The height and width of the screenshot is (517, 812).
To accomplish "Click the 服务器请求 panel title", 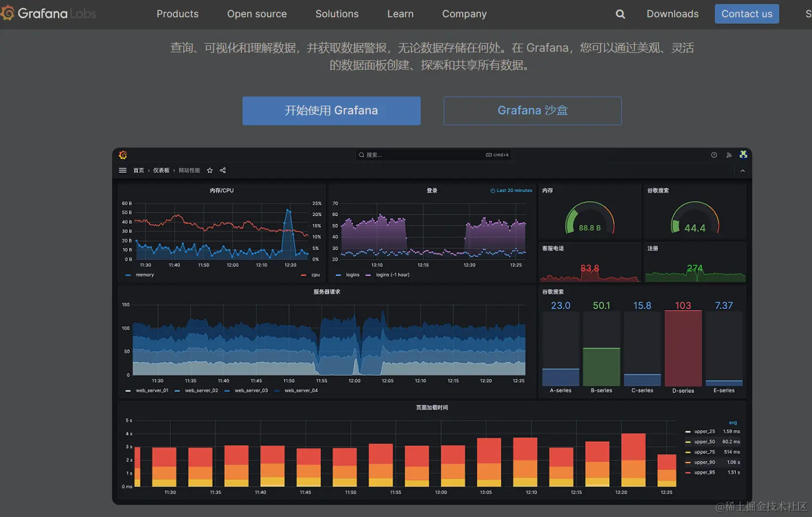I will [x=327, y=292].
